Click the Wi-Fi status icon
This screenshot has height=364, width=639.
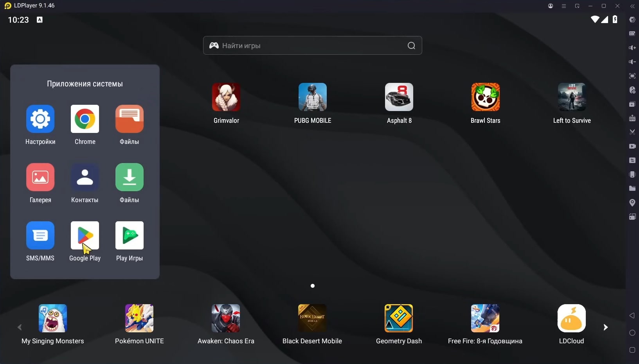tap(595, 19)
